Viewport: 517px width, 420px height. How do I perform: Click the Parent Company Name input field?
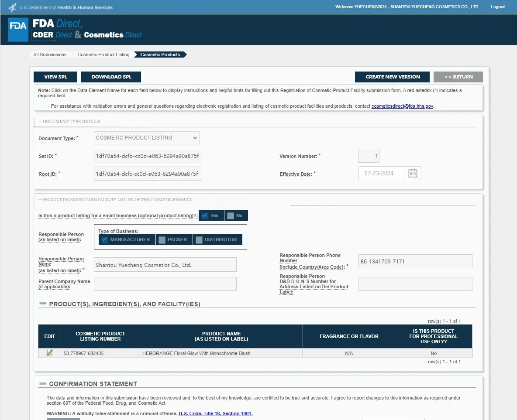click(165, 284)
